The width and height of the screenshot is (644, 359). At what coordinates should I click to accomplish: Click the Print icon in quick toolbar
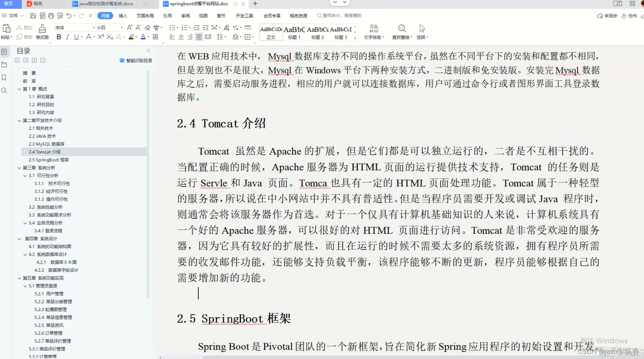coord(51,15)
